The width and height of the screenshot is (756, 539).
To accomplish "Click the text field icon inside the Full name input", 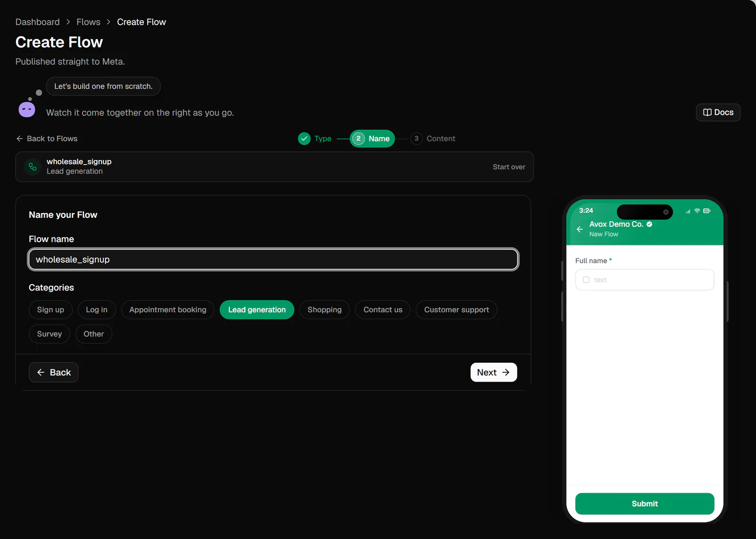I will click(x=586, y=280).
